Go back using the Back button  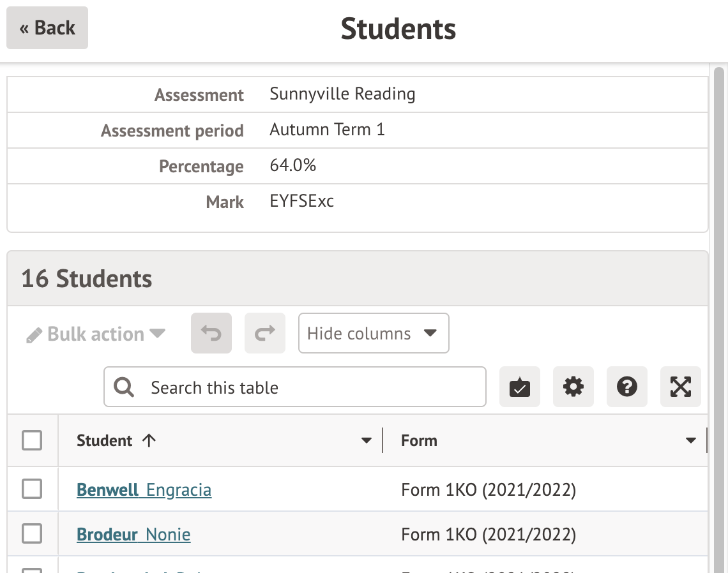(47, 28)
